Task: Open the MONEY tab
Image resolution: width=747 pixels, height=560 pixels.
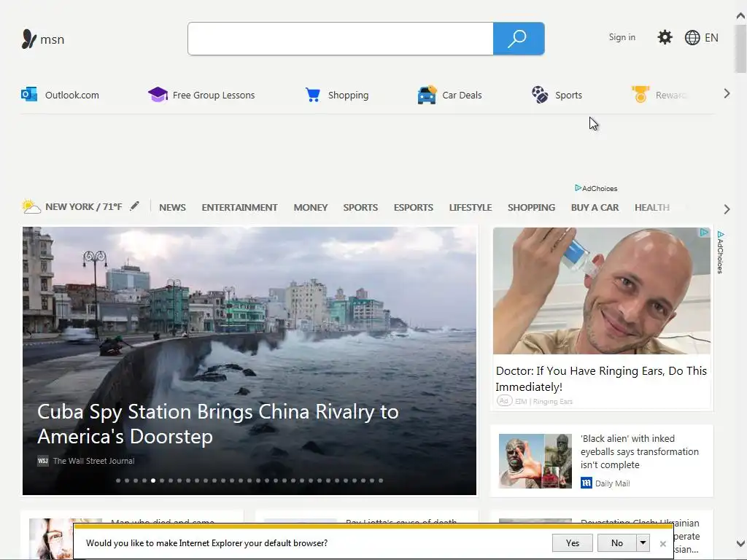Action: 311,208
